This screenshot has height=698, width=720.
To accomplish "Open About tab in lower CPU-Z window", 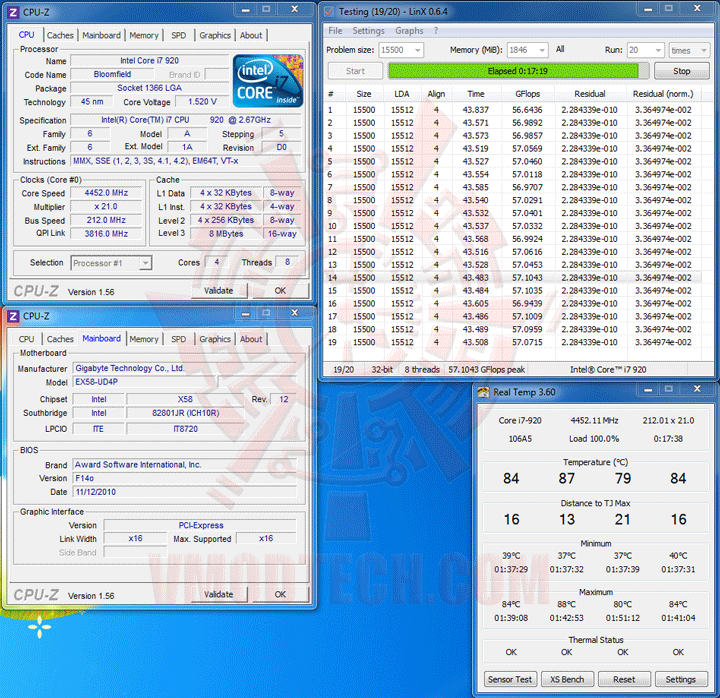I will (x=251, y=339).
